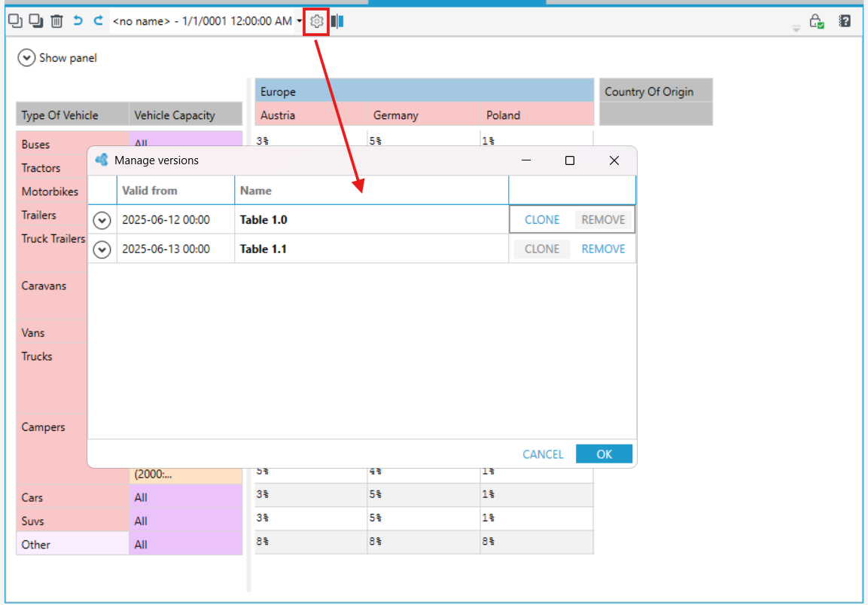Expand the Table 1.1 version row

tap(102, 249)
